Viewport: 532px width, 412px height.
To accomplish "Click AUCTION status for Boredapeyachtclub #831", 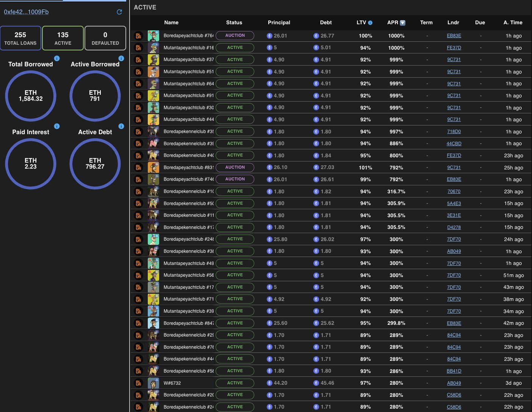I will (x=235, y=168).
